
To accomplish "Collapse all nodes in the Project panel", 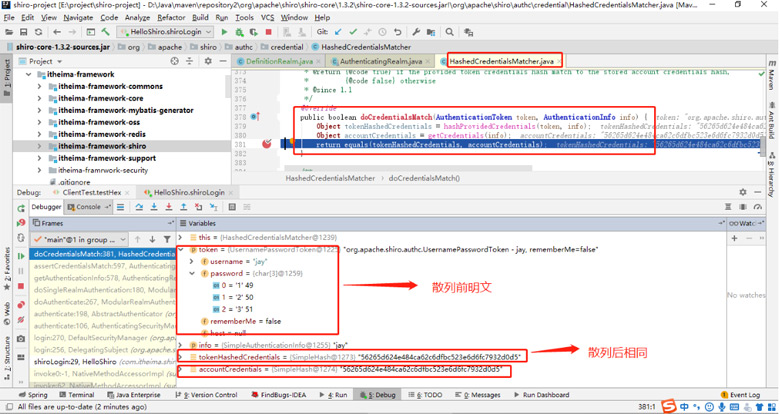I will (x=190, y=61).
